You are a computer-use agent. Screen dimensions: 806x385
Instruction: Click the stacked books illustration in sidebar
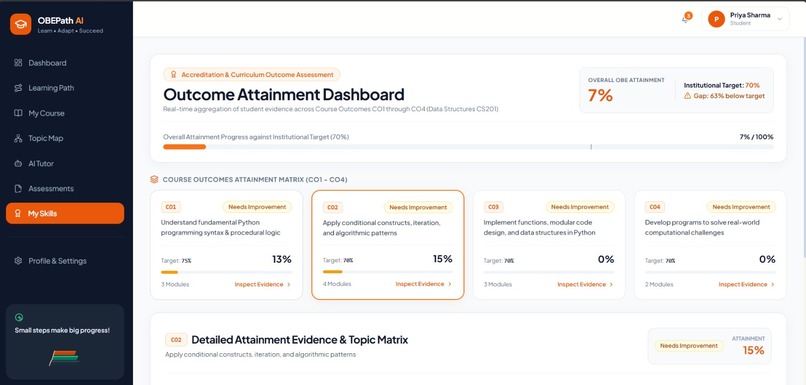(x=64, y=357)
